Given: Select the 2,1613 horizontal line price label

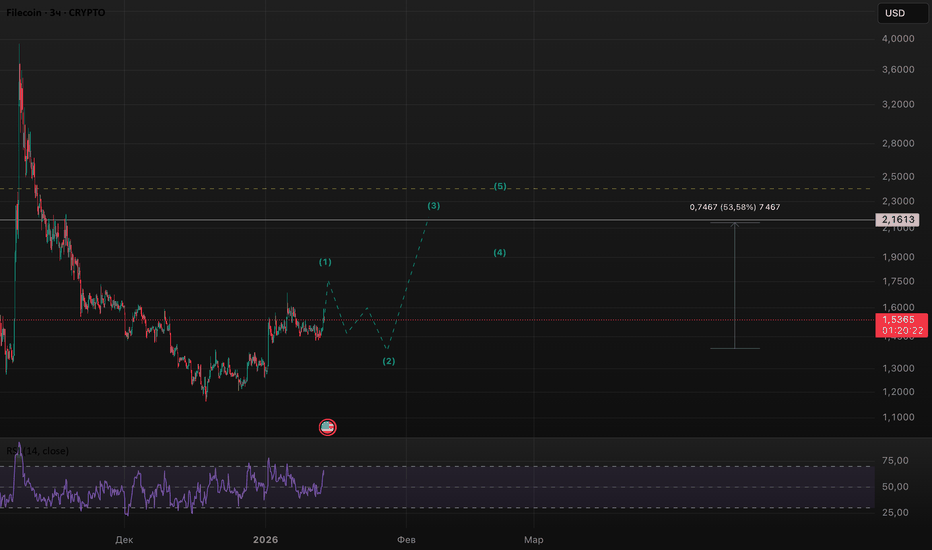Looking at the screenshot, I should click(x=898, y=219).
